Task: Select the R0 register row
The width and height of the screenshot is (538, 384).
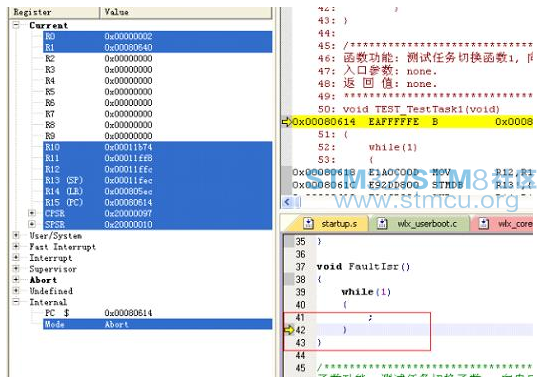Action: pos(157,36)
